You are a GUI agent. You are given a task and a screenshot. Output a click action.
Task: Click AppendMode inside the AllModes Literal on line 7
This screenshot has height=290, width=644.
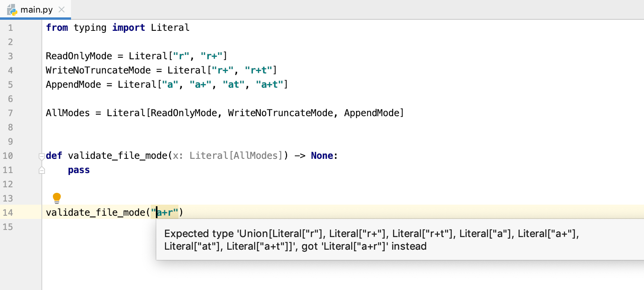point(372,113)
